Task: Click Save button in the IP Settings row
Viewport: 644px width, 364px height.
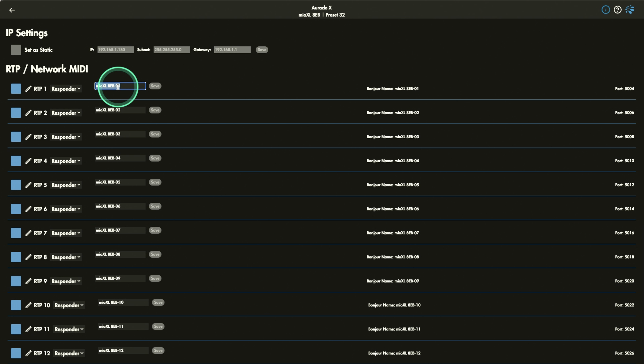Action: click(x=262, y=50)
